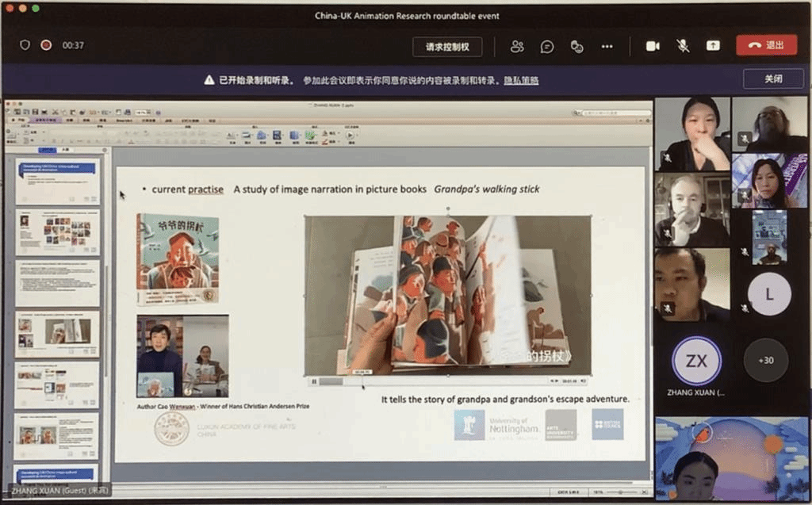
Task: Select seventh slide thumbnail with two portraits
Action: pos(57,435)
